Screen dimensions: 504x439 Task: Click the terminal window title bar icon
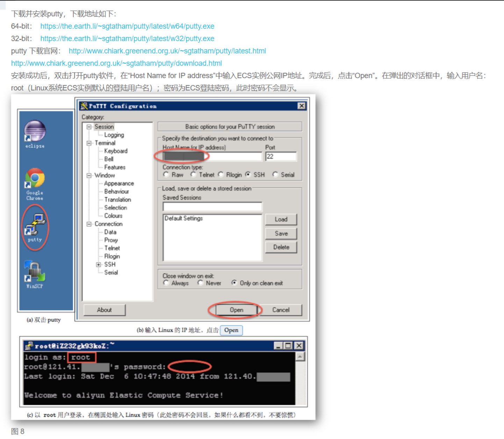pos(29,346)
